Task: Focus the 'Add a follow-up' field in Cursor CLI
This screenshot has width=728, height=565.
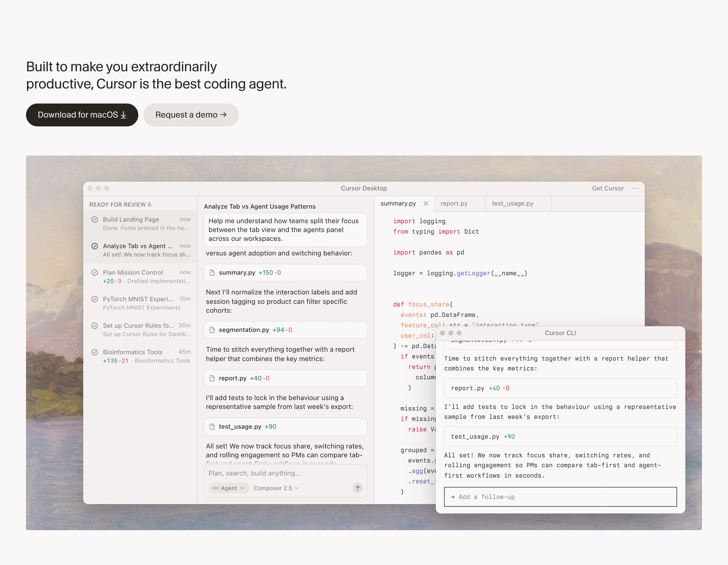Action: pyautogui.click(x=560, y=497)
